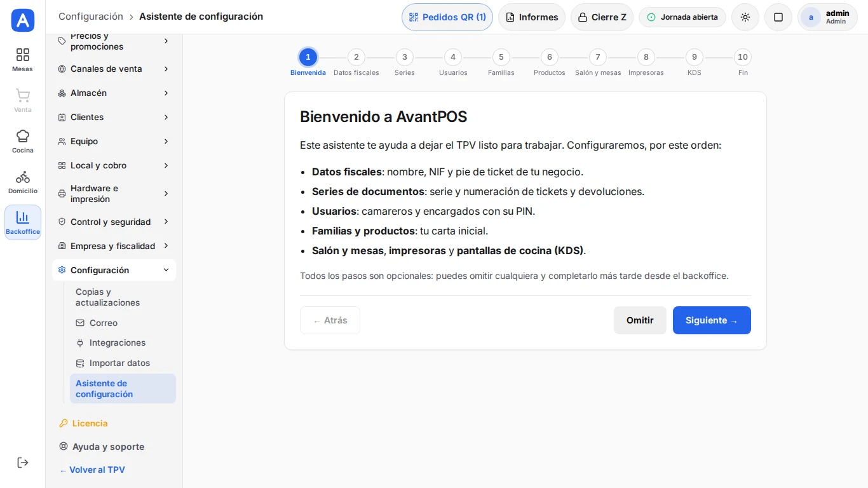
Task: Click Configuración in the breadcrumb
Action: [x=91, y=17]
